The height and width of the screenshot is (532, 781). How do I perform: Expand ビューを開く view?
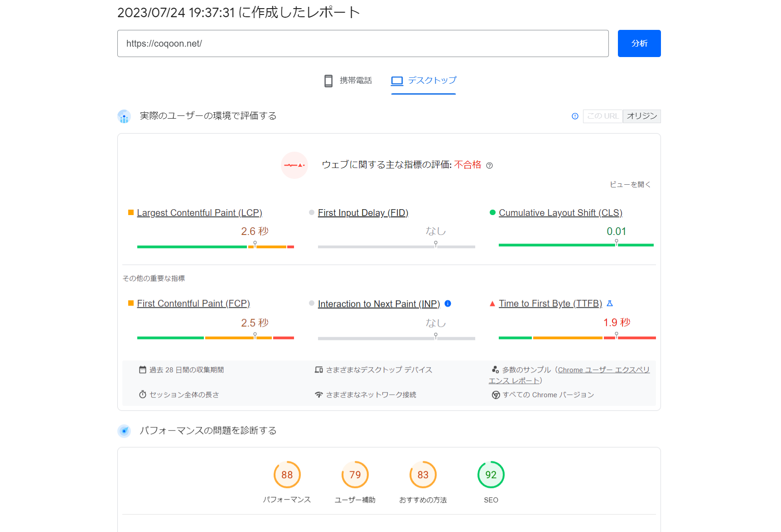pos(630,184)
